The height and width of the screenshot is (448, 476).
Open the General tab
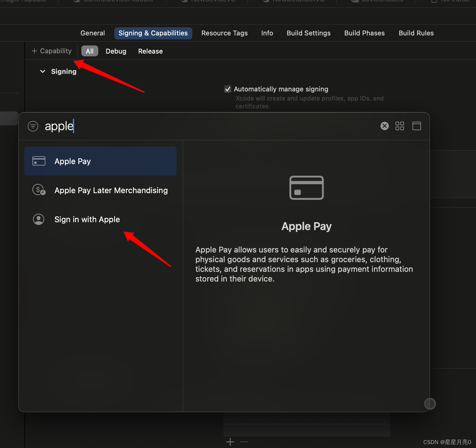[93, 33]
